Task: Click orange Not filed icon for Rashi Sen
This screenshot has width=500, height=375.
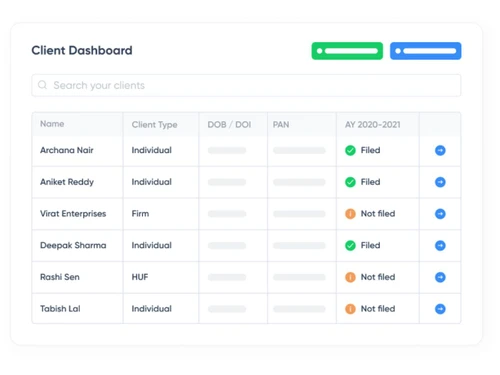Action: click(350, 277)
